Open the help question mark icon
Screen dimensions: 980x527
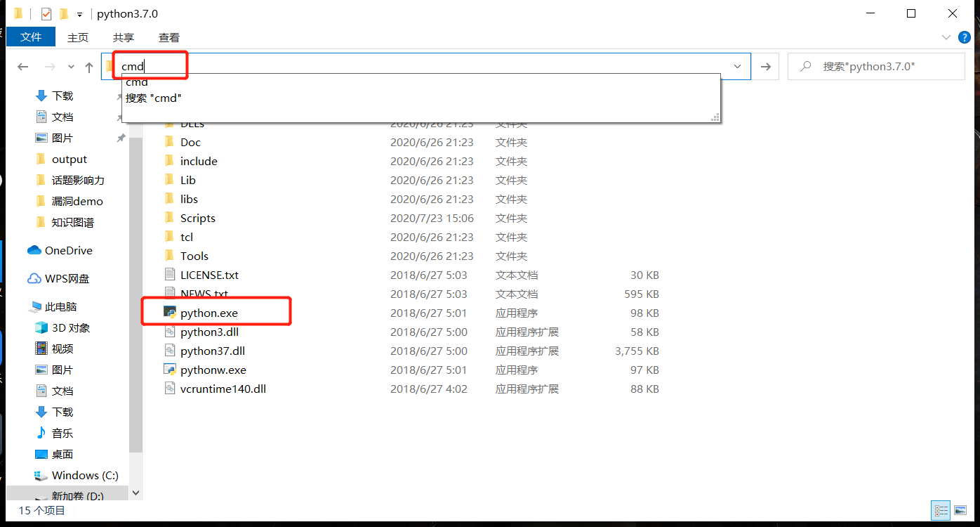point(965,37)
